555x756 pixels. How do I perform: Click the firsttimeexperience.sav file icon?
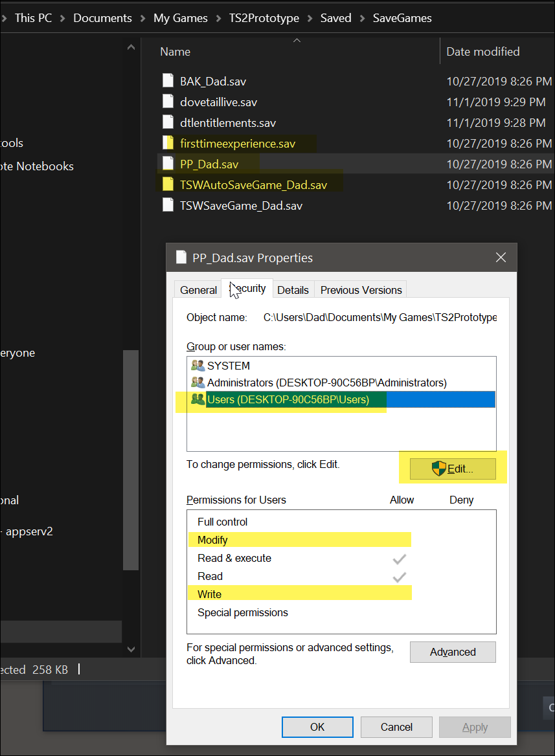tap(168, 144)
